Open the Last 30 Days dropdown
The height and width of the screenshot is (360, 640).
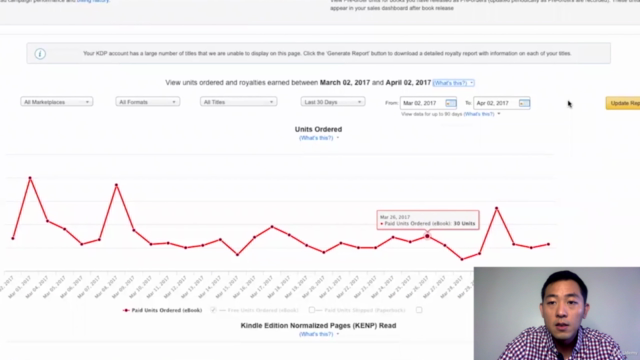click(333, 102)
